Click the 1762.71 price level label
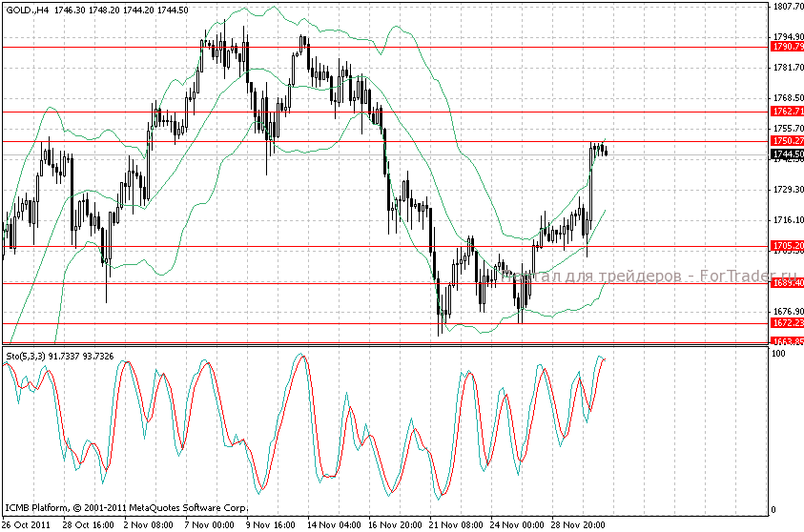The width and height of the screenshot is (804, 532). (787, 112)
